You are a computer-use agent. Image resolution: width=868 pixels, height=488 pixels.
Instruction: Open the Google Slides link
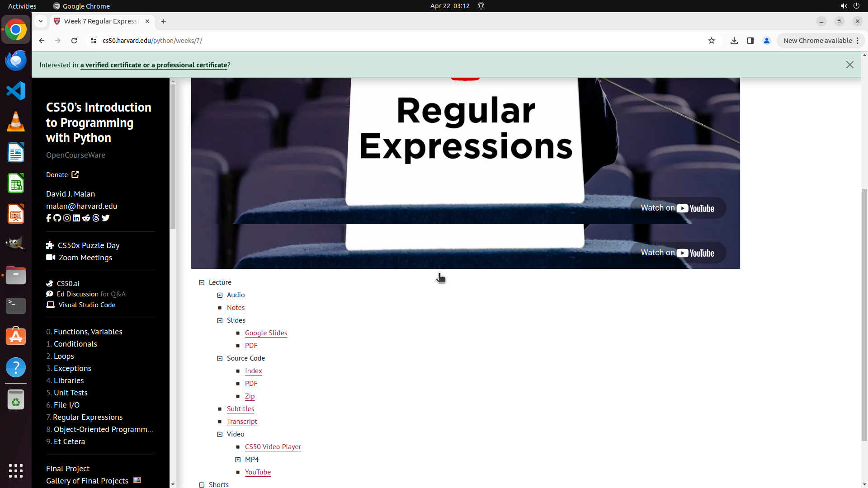pos(266,333)
